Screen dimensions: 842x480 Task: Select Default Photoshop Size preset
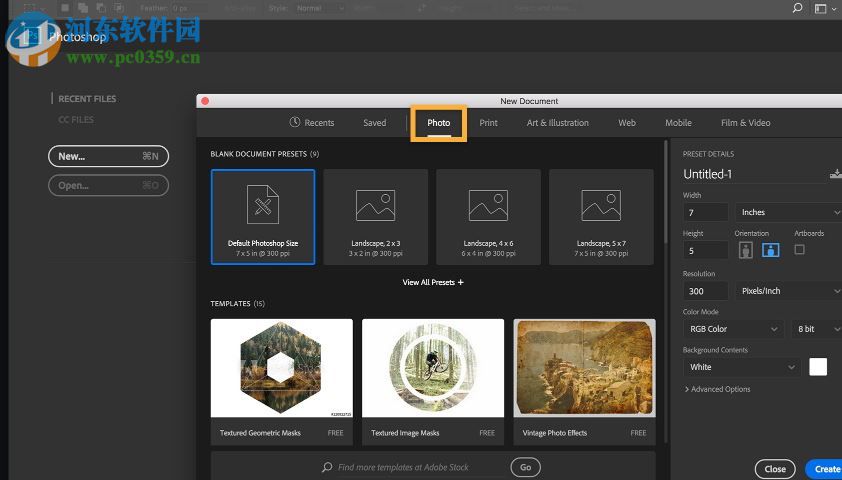(x=263, y=217)
